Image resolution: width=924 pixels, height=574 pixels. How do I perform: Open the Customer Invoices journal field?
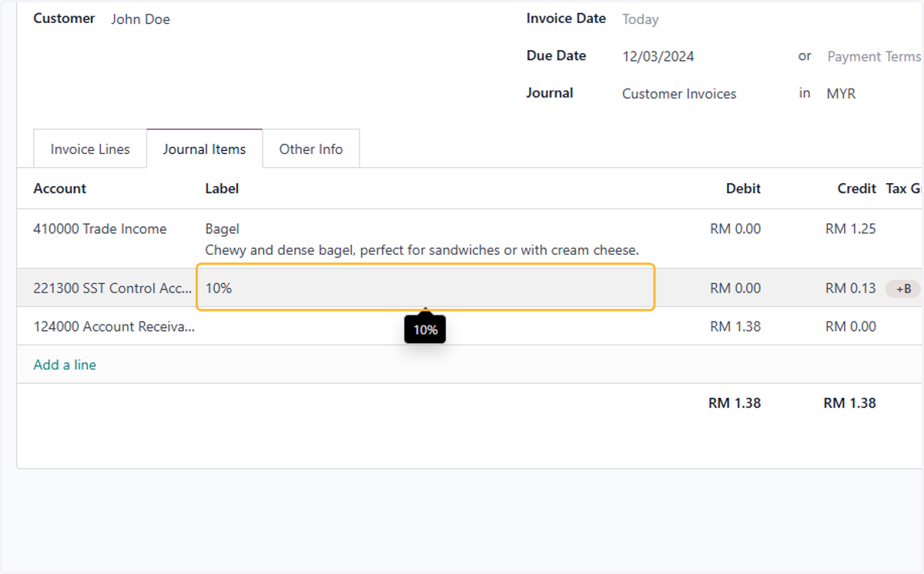tap(679, 94)
